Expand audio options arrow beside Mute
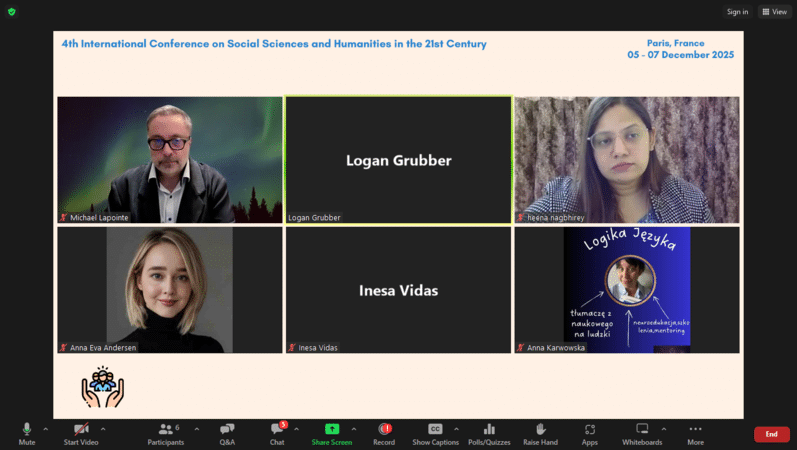 point(46,429)
